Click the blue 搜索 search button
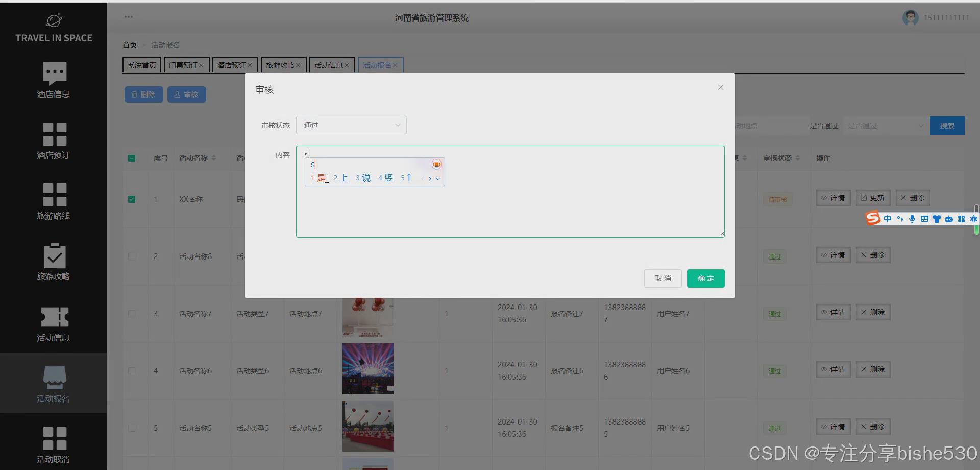Viewport: 980px width, 470px height. click(x=947, y=126)
